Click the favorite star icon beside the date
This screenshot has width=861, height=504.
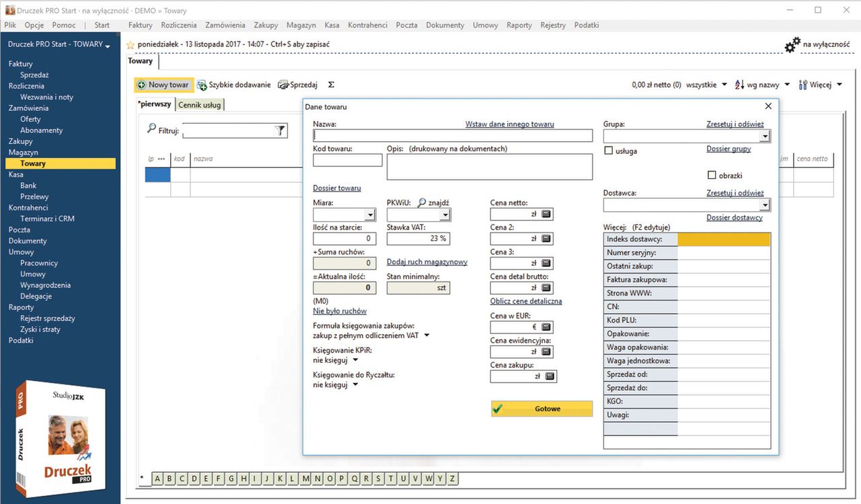point(131,45)
